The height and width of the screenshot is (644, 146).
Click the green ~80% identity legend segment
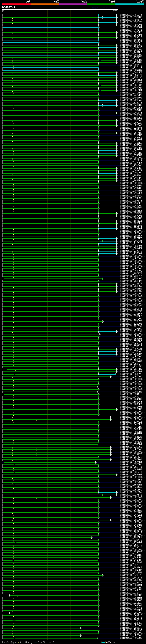click(x=101, y=4)
